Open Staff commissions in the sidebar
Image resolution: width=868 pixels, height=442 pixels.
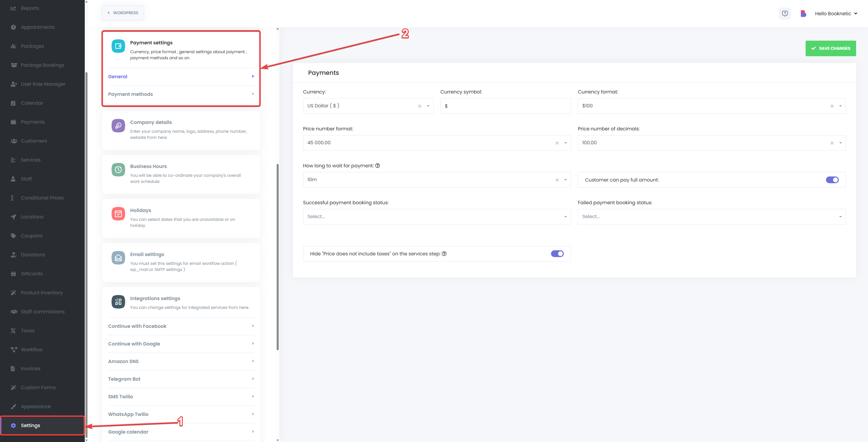tap(42, 312)
